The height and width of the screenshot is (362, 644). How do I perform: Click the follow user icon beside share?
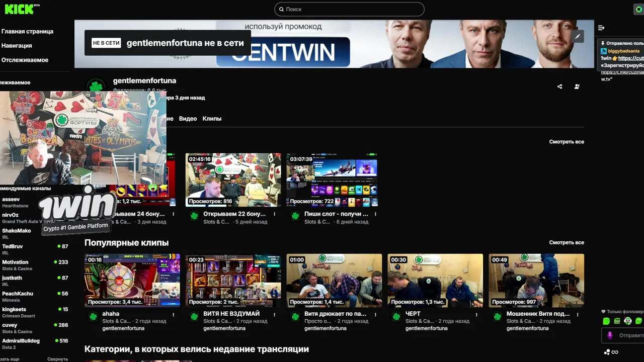tap(577, 86)
